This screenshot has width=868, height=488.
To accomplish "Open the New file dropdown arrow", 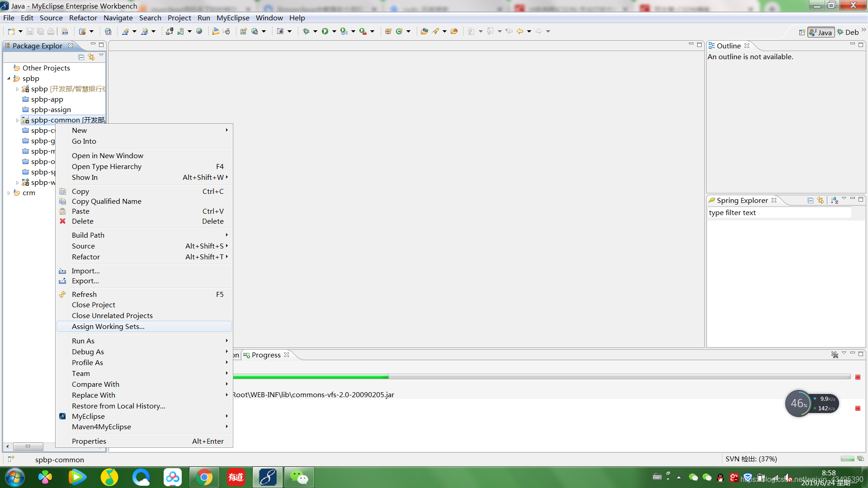I will (20, 31).
